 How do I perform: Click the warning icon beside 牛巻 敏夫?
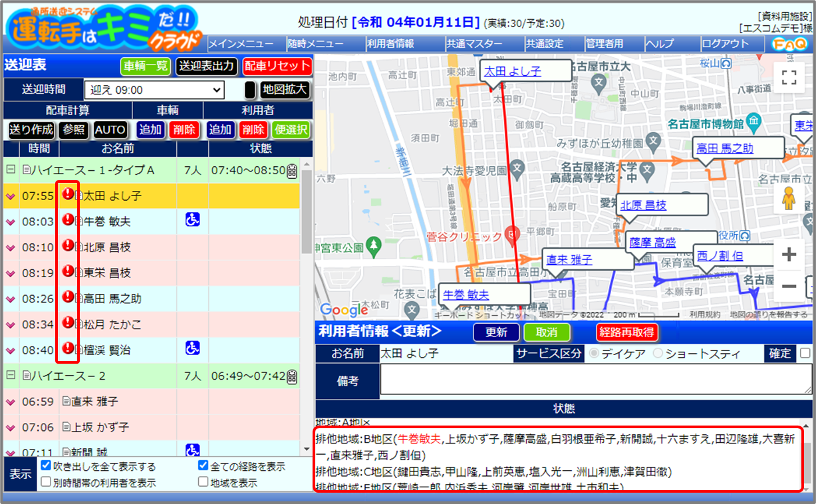[68, 220]
